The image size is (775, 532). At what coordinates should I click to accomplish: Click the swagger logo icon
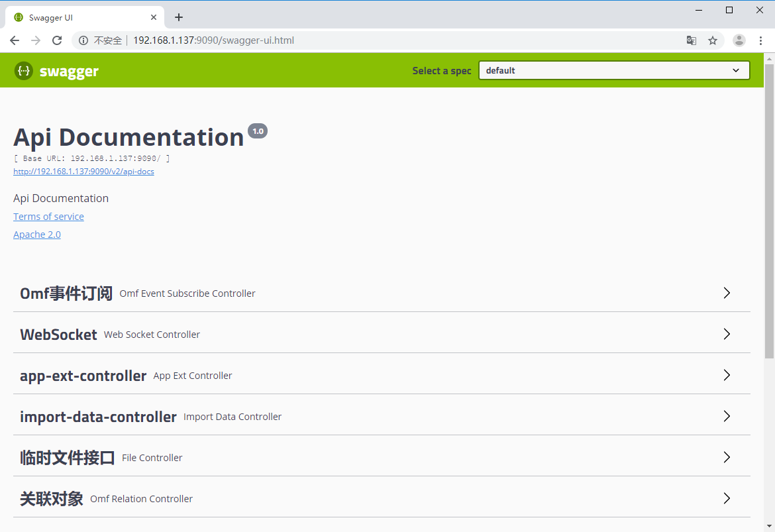tap(24, 71)
